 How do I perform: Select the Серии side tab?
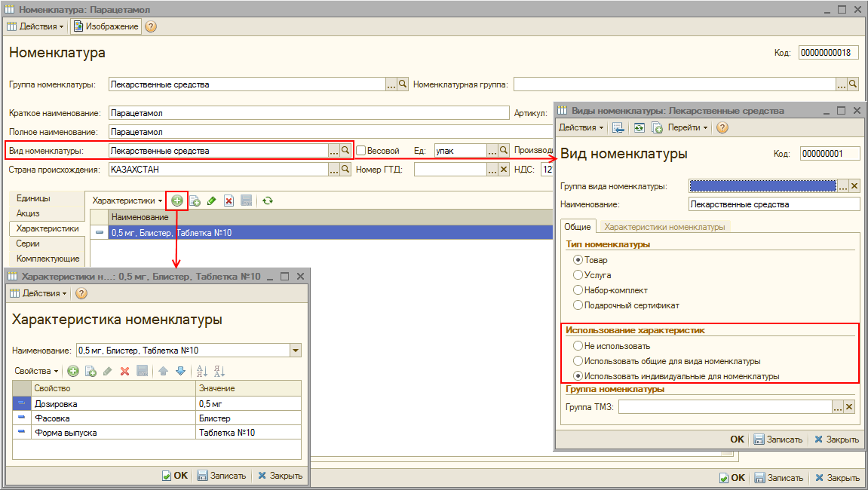(29, 243)
